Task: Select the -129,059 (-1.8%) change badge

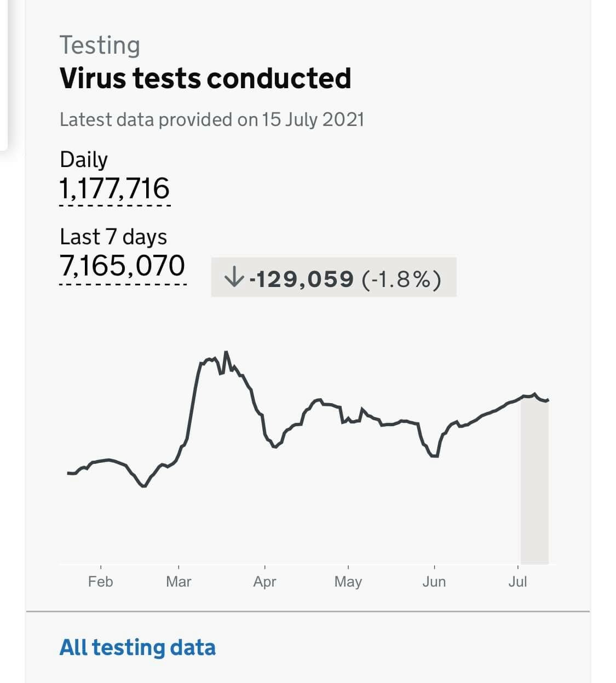Action: [x=333, y=277]
